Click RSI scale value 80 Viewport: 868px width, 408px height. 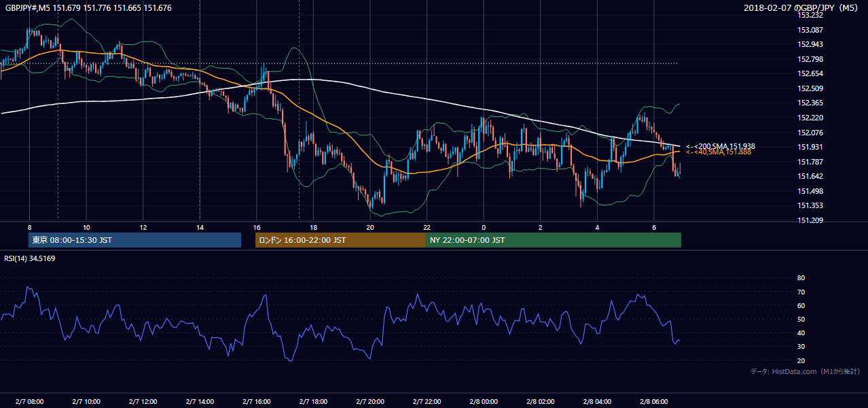coord(801,278)
